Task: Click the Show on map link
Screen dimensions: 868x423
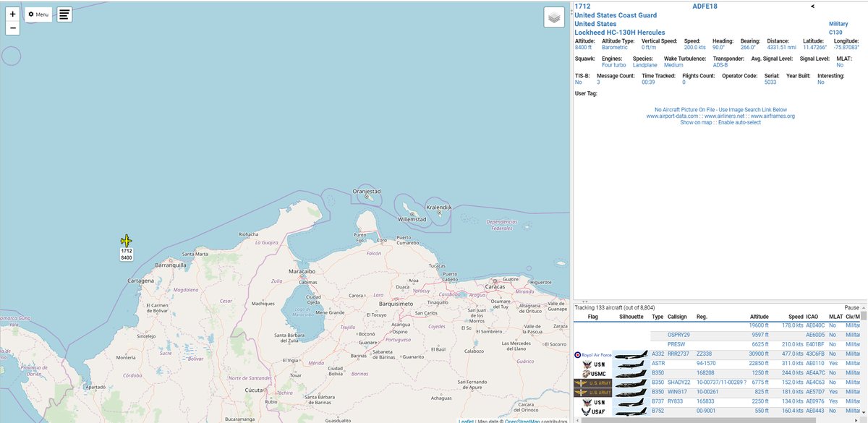Action: pyautogui.click(x=696, y=122)
